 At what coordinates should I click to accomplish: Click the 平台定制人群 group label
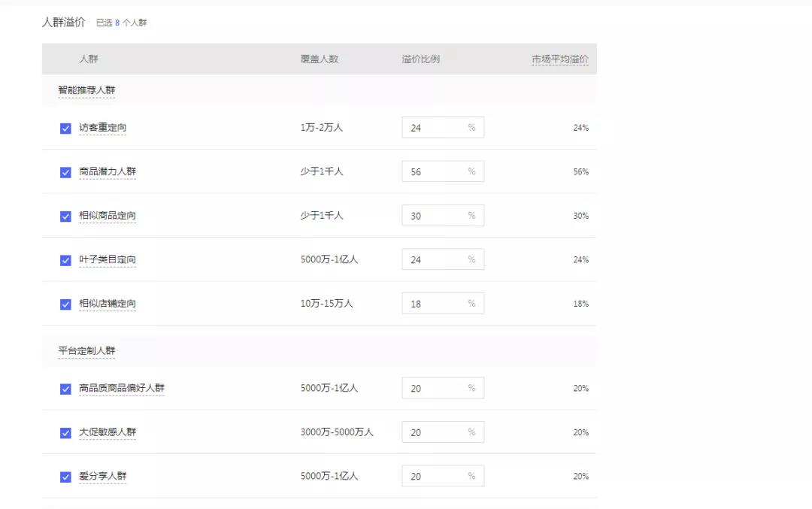point(86,350)
